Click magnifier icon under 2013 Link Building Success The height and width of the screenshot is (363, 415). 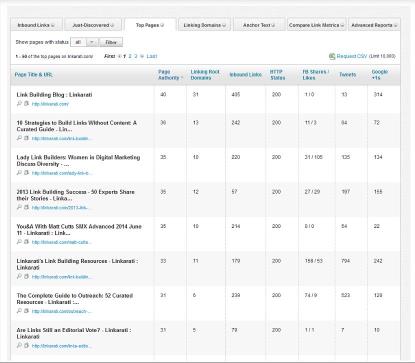(x=19, y=207)
